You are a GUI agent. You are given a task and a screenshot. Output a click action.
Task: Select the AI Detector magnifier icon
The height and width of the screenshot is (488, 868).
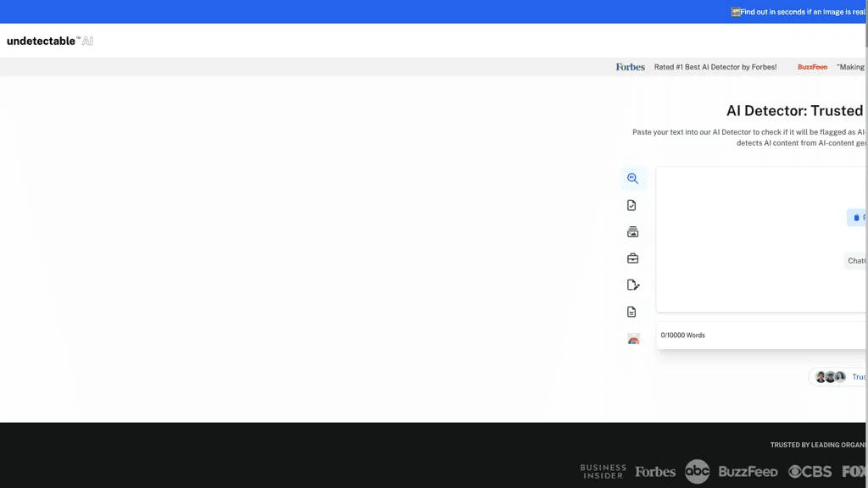(x=632, y=178)
